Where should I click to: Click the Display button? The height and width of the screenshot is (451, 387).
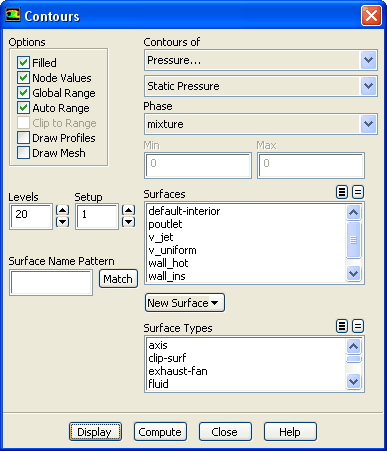point(95,432)
